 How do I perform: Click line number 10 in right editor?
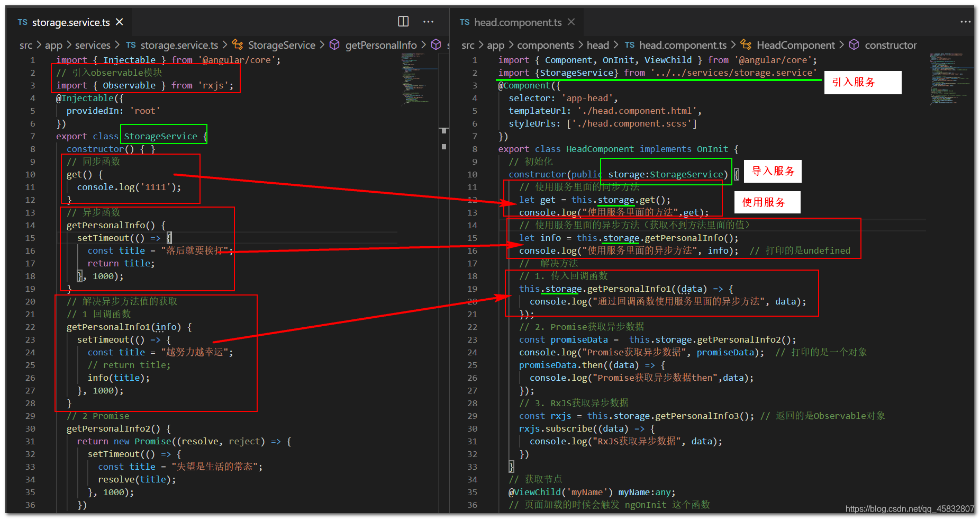coord(472,174)
